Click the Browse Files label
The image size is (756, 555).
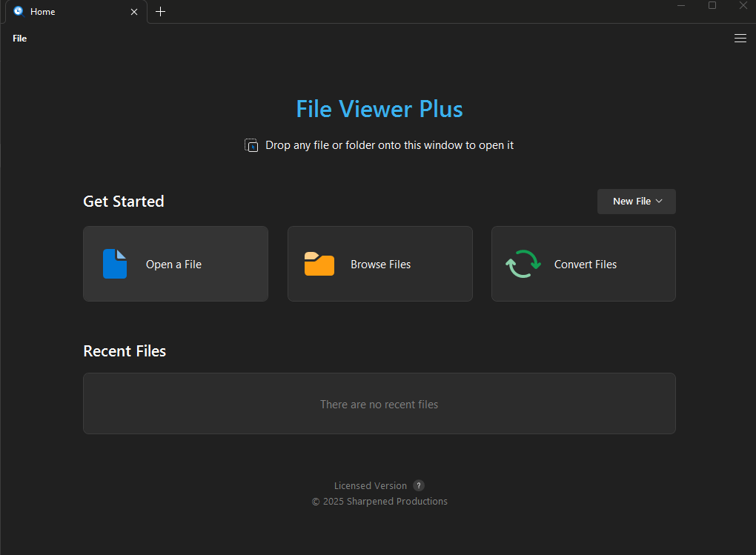pos(380,265)
